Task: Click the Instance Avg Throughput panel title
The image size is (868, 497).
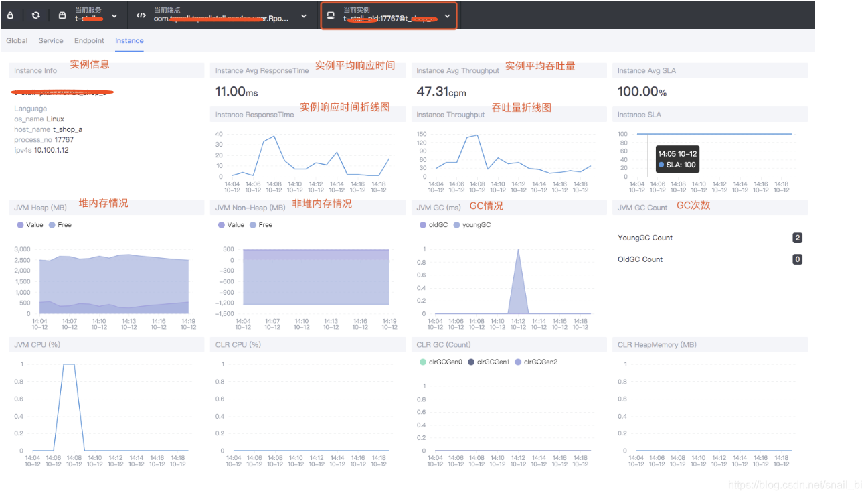Action: point(458,70)
